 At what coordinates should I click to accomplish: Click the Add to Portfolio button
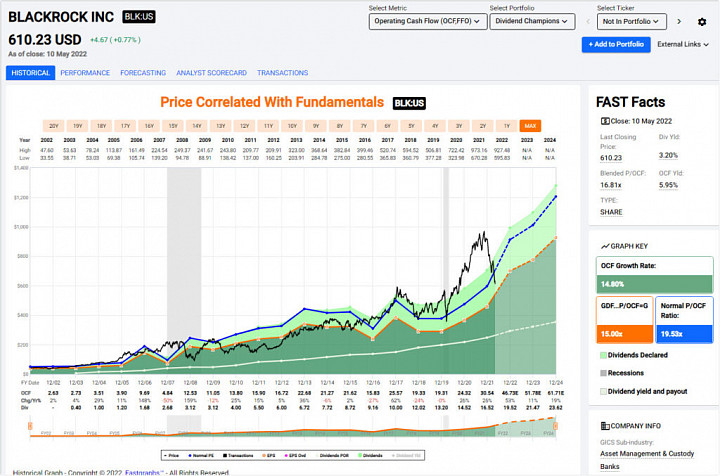click(616, 45)
